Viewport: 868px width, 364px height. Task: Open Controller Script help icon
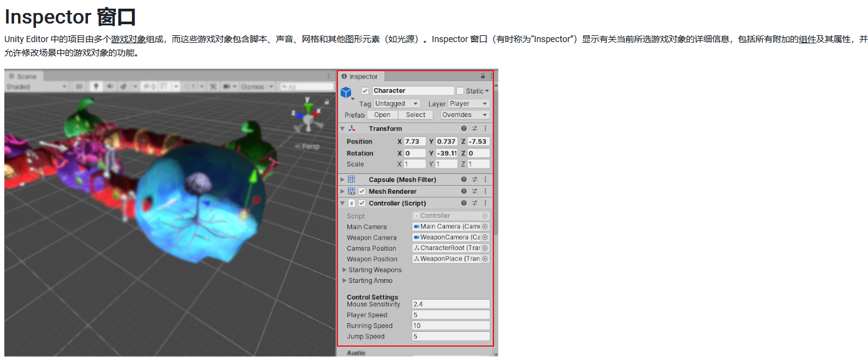(x=464, y=203)
